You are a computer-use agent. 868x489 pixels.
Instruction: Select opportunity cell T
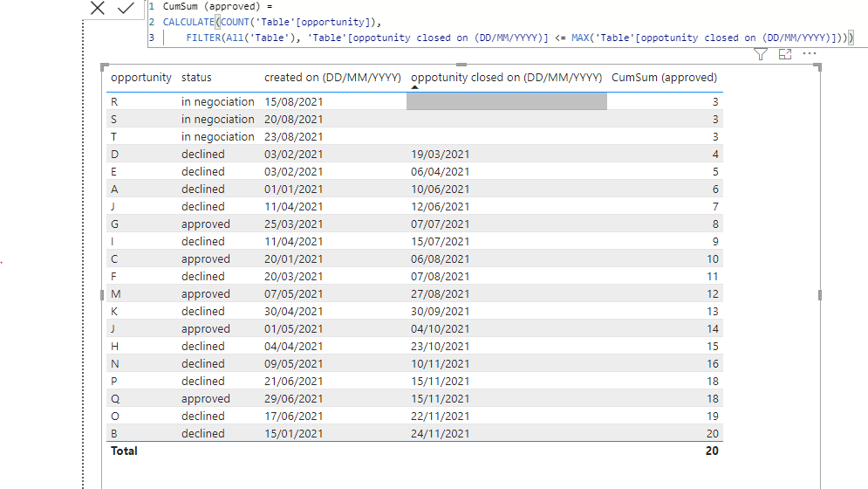[114, 137]
